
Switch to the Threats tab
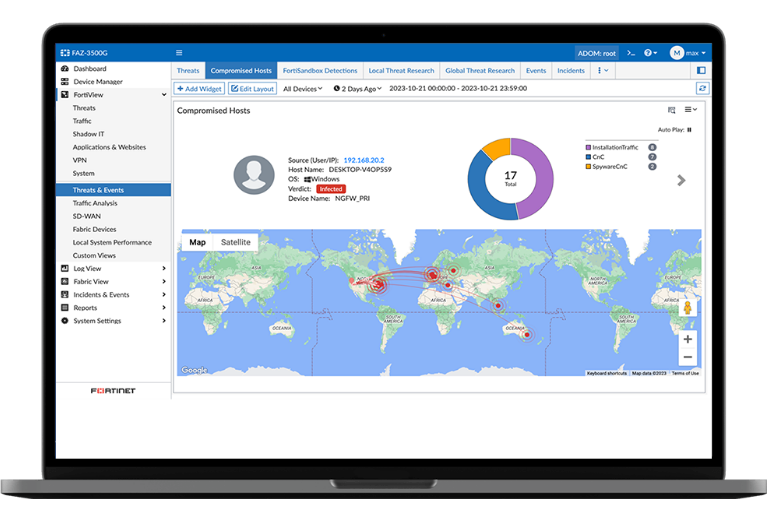(x=188, y=70)
